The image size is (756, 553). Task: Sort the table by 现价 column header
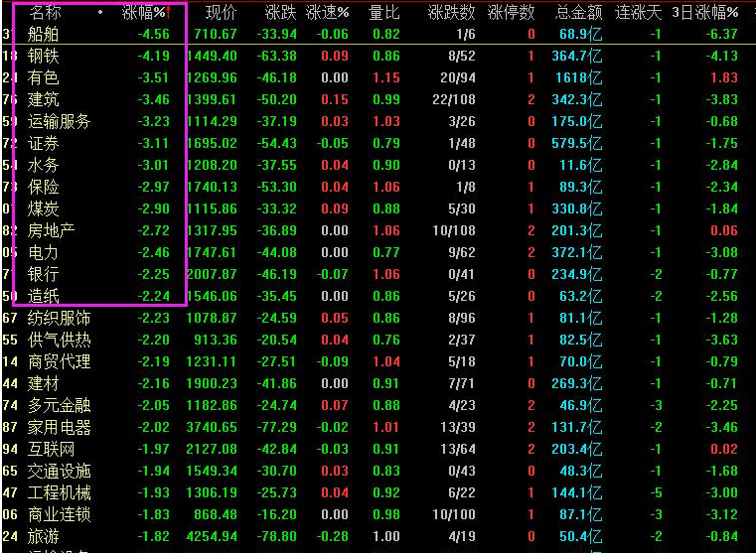point(221,13)
